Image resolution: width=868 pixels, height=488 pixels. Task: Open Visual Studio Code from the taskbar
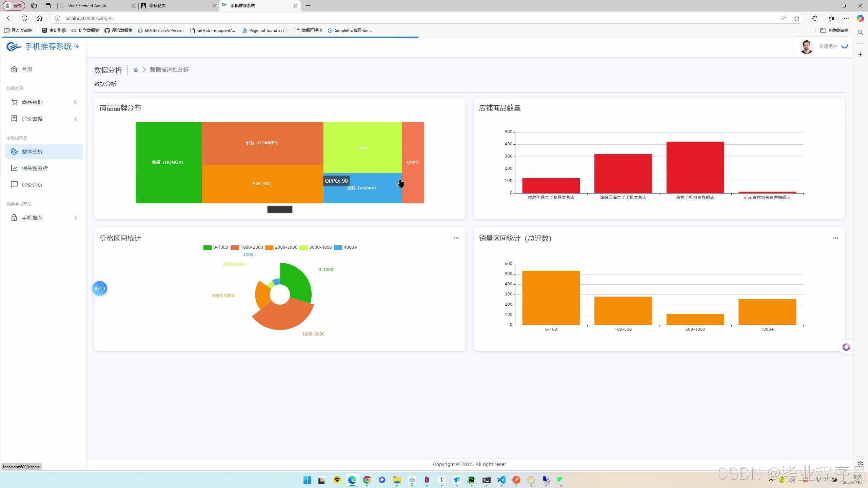pyautogui.click(x=501, y=480)
